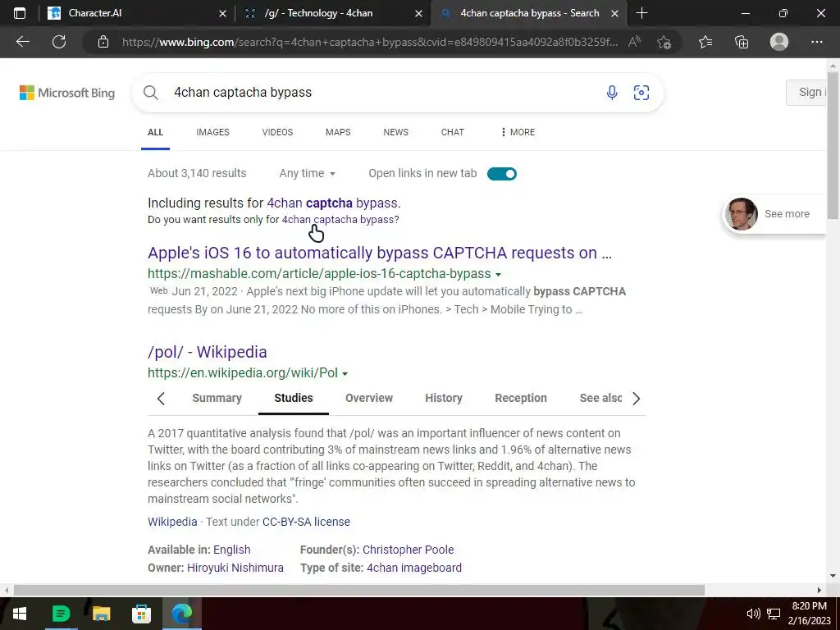The image size is (840, 630).
Task: Expand arrow next to mashable.com URL
Action: pyautogui.click(x=498, y=274)
